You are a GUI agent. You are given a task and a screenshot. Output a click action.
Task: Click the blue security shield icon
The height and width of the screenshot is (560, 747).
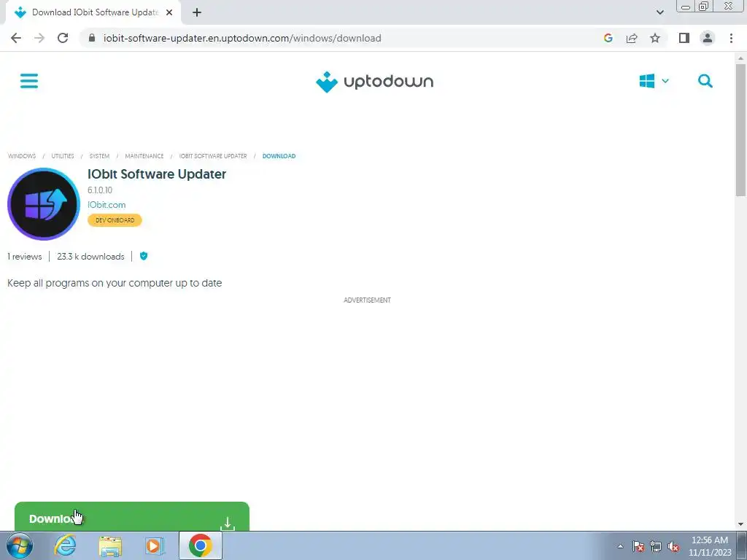pyautogui.click(x=144, y=256)
